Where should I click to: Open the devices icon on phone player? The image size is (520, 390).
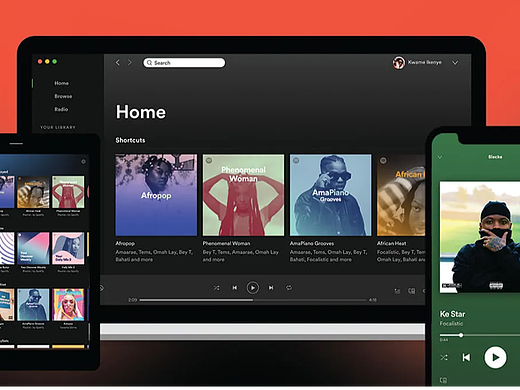tap(444, 380)
